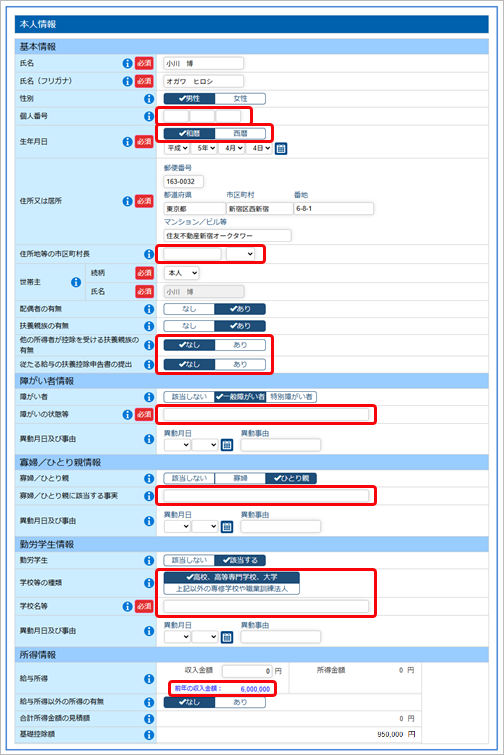
Task: Select 男性 for 性別
Action: (x=189, y=99)
